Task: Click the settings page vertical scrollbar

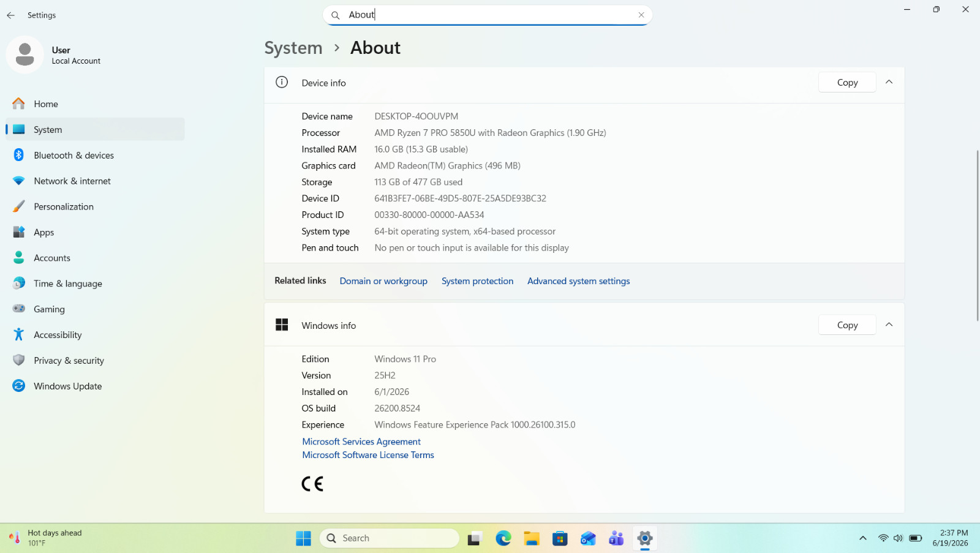Action: (x=977, y=235)
